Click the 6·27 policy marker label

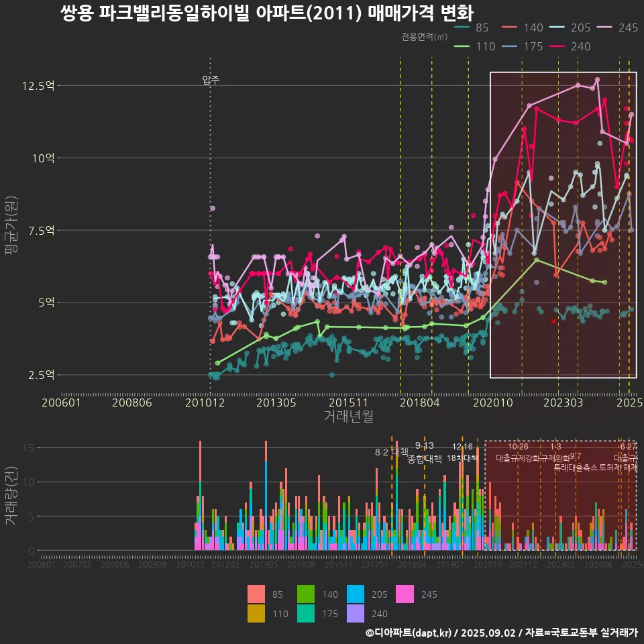[629, 447]
